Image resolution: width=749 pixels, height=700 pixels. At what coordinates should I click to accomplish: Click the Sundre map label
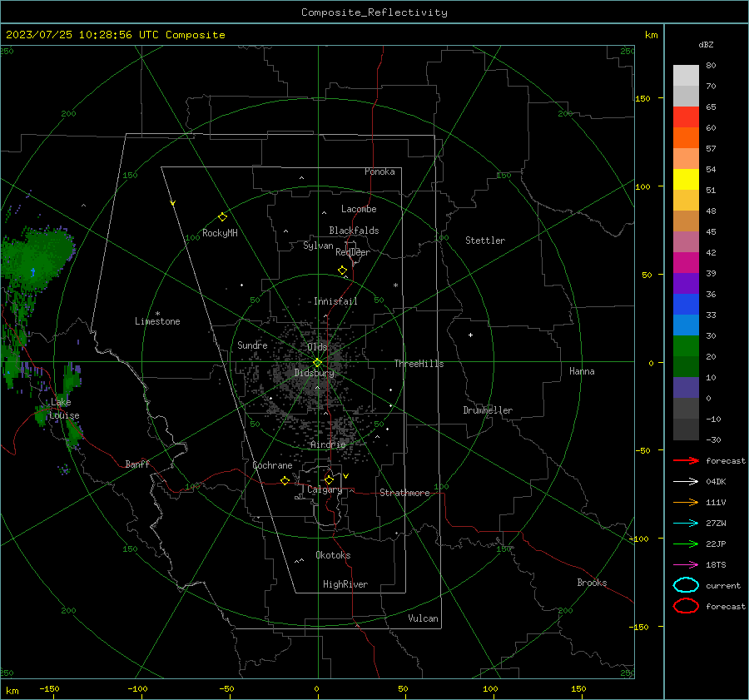[x=252, y=345]
